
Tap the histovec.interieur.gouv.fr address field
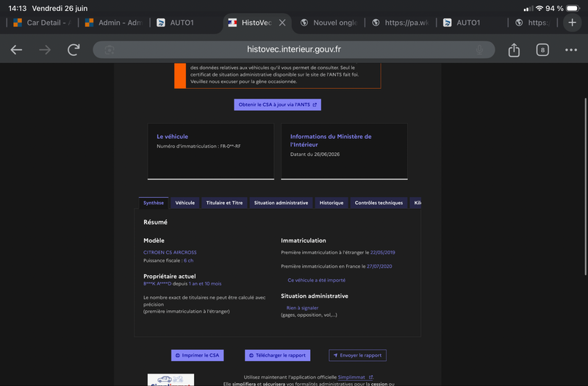point(293,49)
